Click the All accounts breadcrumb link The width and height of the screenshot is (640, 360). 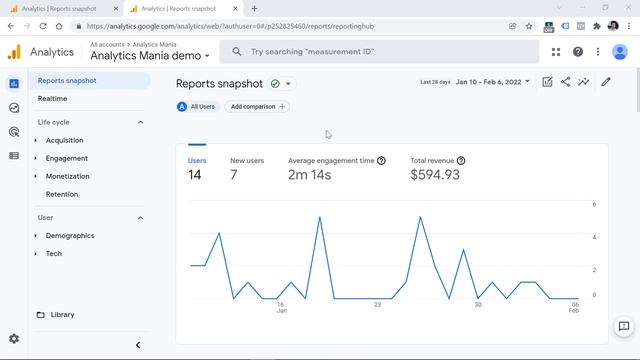tap(107, 44)
